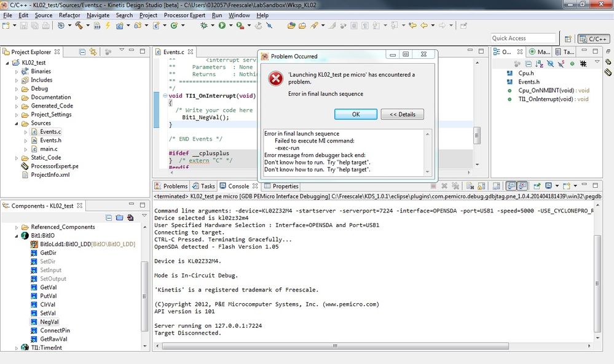Screen dimensions: 614x364
Task: Click the Open Perspective icon
Action: pyautogui.click(x=568, y=39)
